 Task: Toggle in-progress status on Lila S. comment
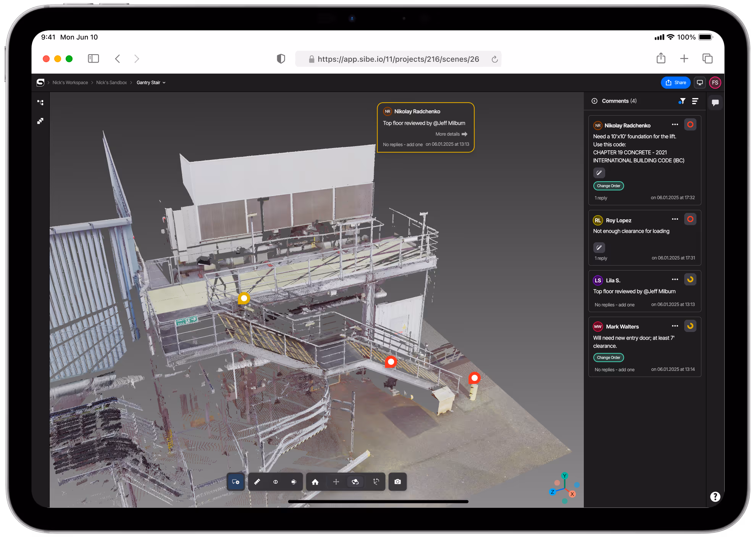point(690,279)
